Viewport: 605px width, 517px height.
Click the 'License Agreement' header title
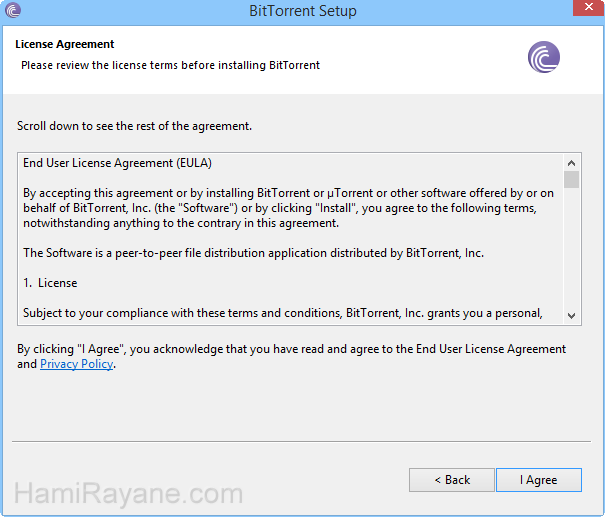(x=64, y=44)
